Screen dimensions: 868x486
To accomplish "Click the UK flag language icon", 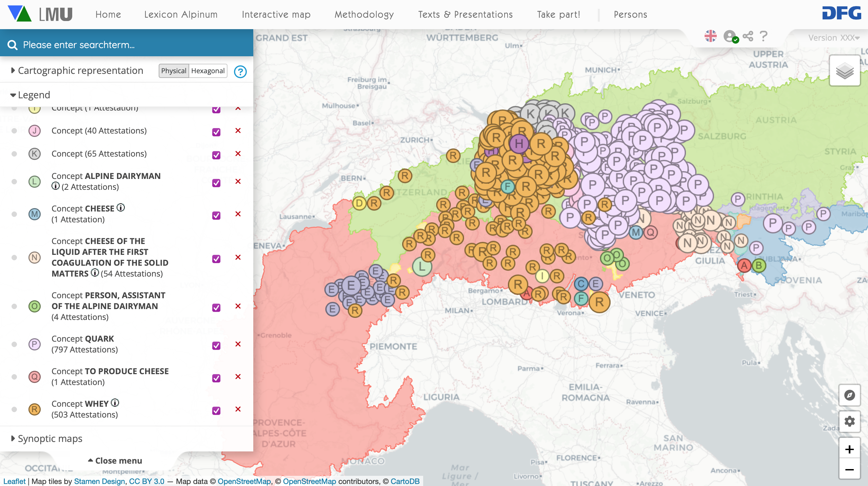I will tap(710, 36).
